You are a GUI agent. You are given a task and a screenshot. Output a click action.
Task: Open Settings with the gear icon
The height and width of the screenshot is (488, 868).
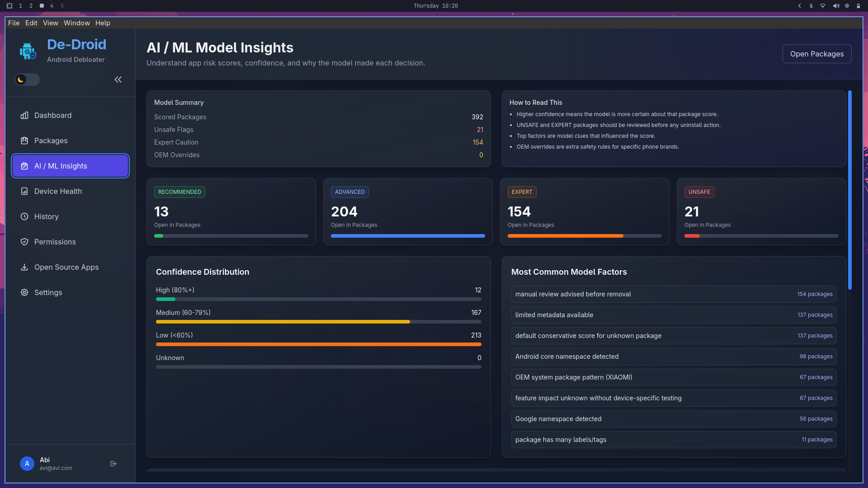point(25,292)
